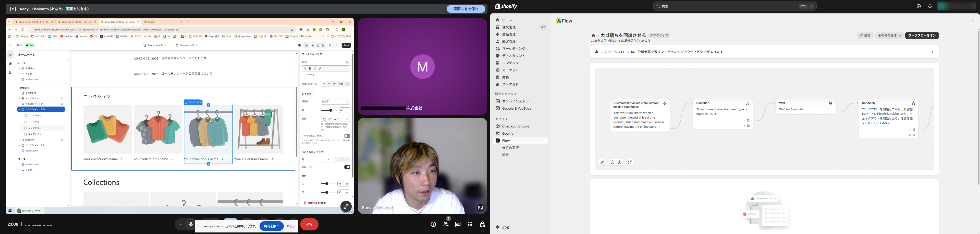Open the Store default dropdown
This screenshot has height=234, width=980.
tap(154, 45)
